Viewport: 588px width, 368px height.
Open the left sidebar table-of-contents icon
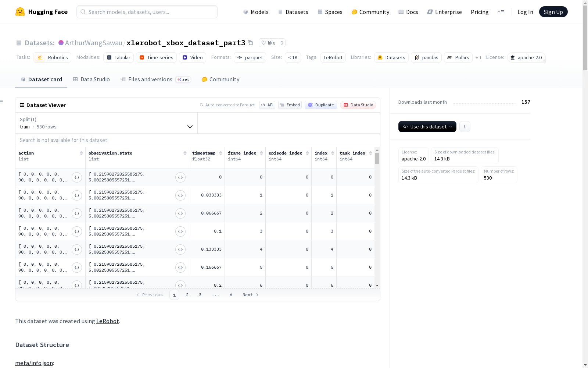point(2,102)
